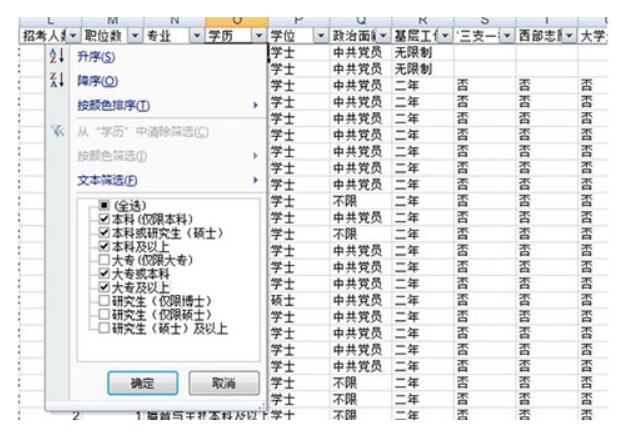Open filter dropdown for 西部志愿 column

point(569,36)
